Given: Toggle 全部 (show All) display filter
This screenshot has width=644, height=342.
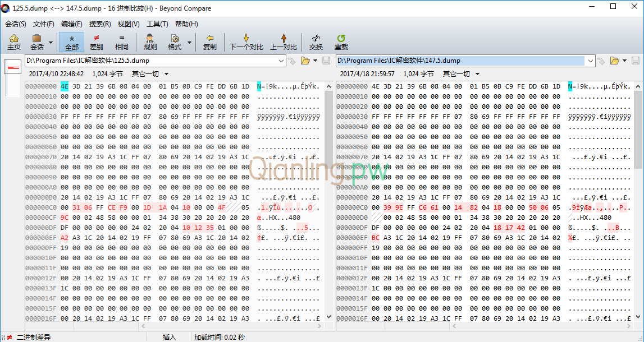Looking at the screenshot, I should [x=72, y=42].
